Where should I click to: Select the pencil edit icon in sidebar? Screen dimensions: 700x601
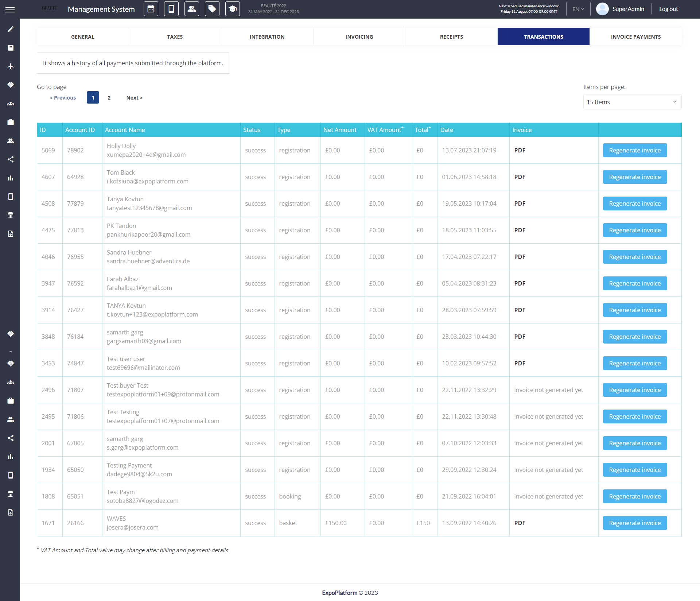11,29
